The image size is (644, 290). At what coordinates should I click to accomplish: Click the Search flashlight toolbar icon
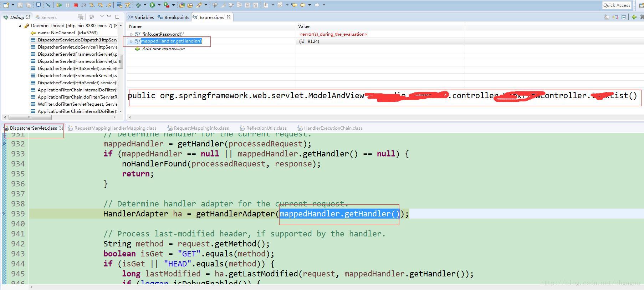click(x=199, y=5)
